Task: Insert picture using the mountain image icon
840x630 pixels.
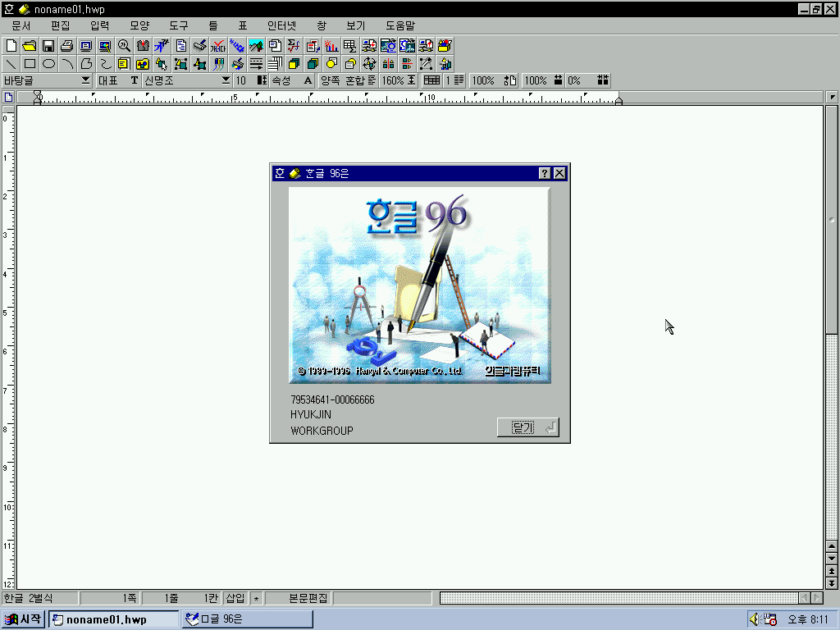Action: (x=256, y=46)
